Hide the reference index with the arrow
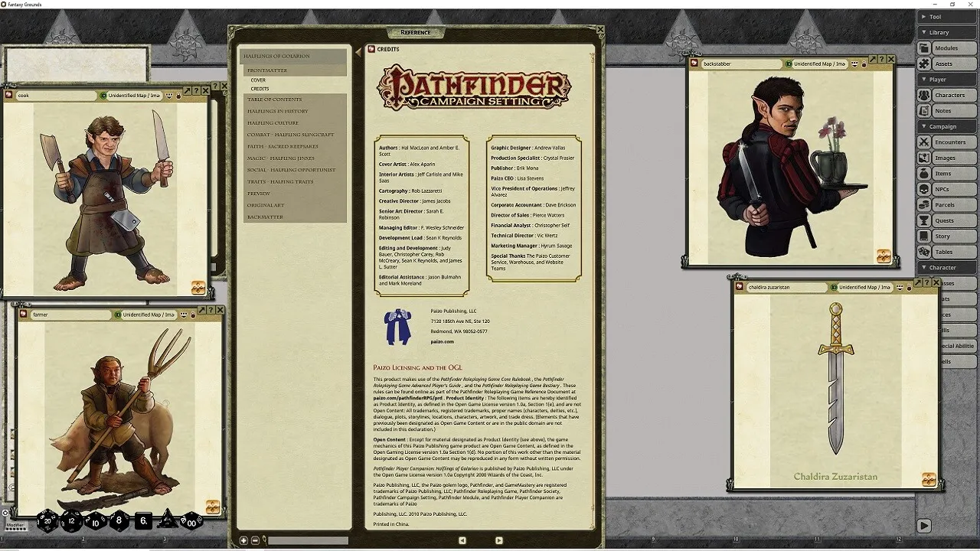980x551 pixels. pyautogui.click(x=358, y=53)
